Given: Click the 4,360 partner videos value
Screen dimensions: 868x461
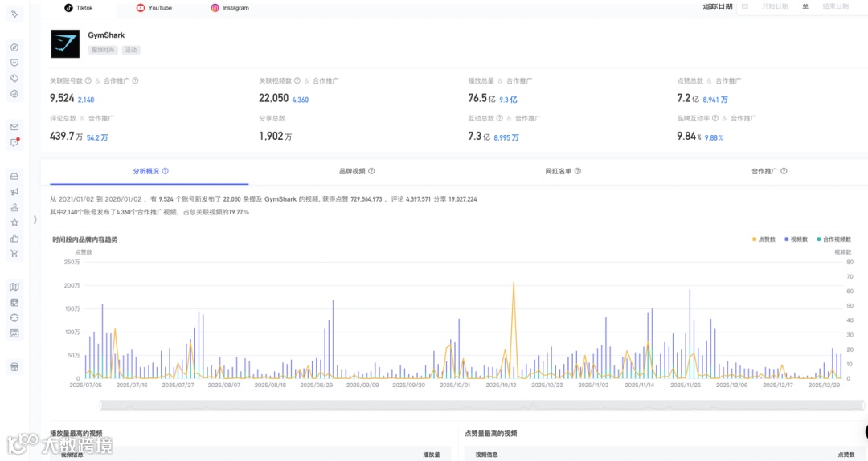Looking at the screenshot, I should 301,100.
